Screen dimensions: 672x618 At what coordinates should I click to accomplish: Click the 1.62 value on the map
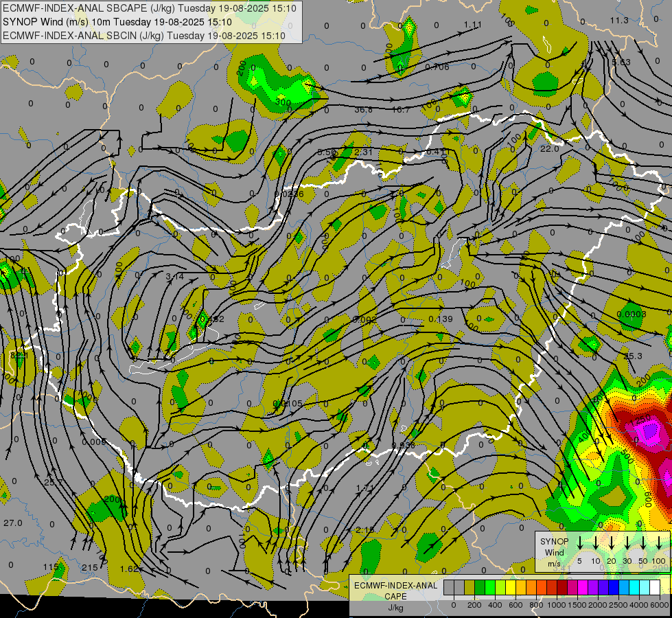point(130,569)
